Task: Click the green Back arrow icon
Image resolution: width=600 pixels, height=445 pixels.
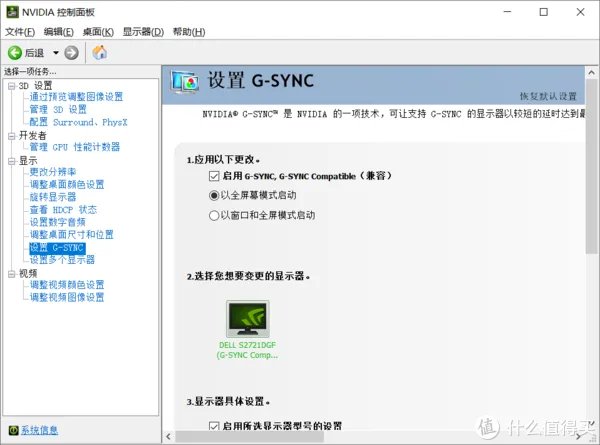Action: (x=15, y=52)
